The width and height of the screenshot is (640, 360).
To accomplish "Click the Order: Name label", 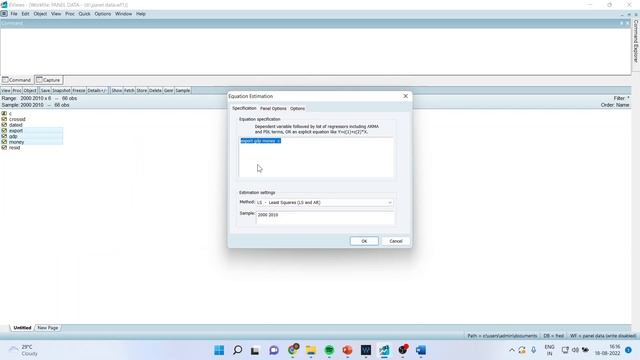I will [615, 105].
